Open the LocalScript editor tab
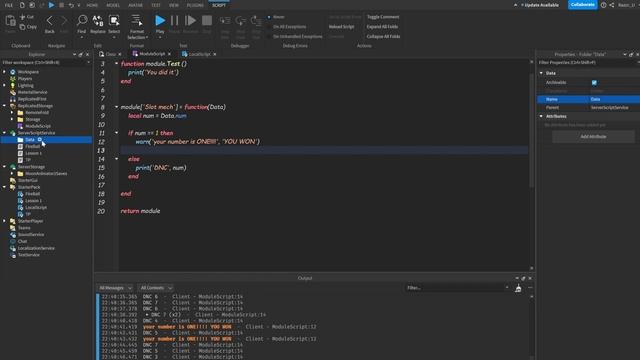640x360 pixels. (x=199, y=54)
